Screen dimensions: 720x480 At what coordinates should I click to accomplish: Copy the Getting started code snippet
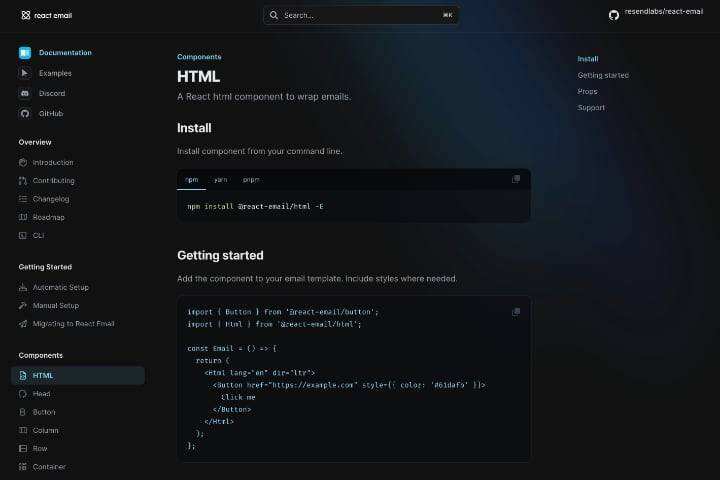(x=516, y=311)
